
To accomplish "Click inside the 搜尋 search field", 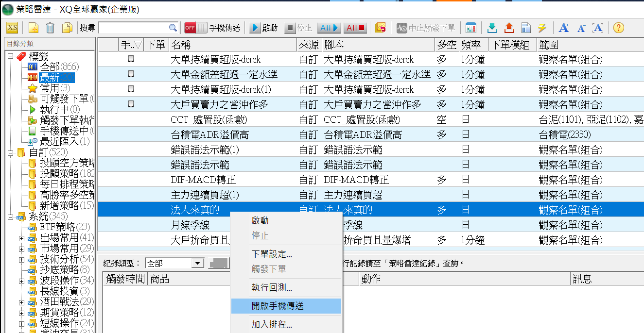I will (134, 28).
